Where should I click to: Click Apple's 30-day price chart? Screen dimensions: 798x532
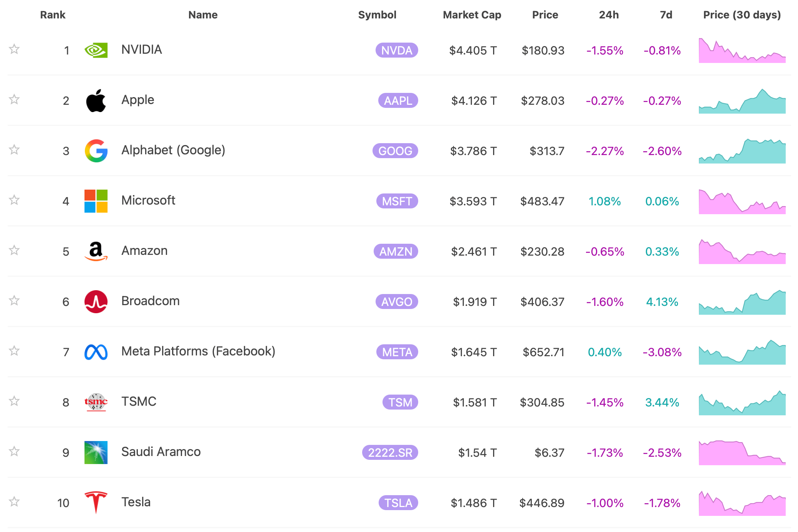point(742,100)
